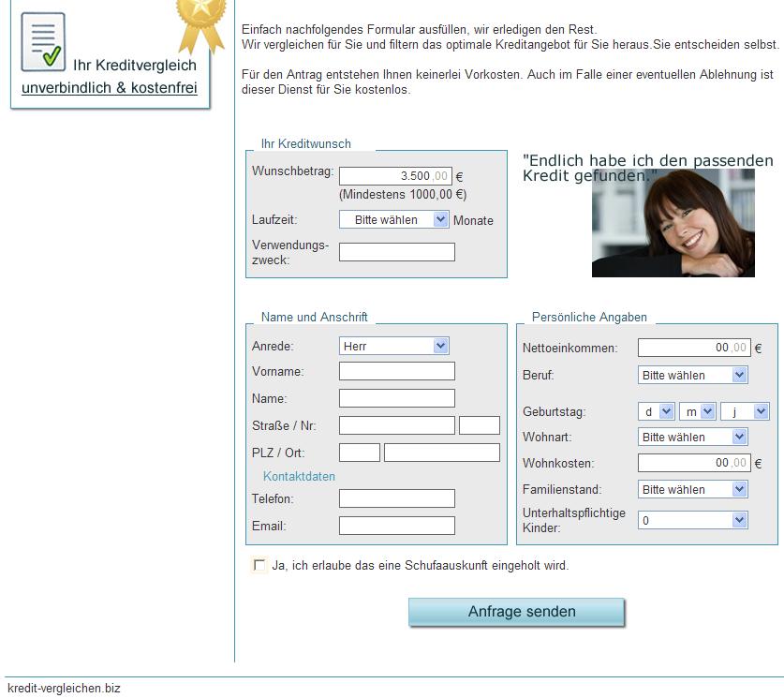
Task: Expand the Anrede salutation dropdown
Action: 393,346
